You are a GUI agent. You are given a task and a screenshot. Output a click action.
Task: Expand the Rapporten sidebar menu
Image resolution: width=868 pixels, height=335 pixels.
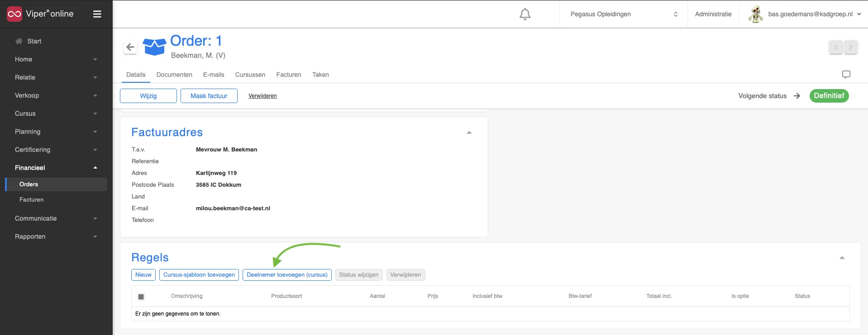pos(56,236)
